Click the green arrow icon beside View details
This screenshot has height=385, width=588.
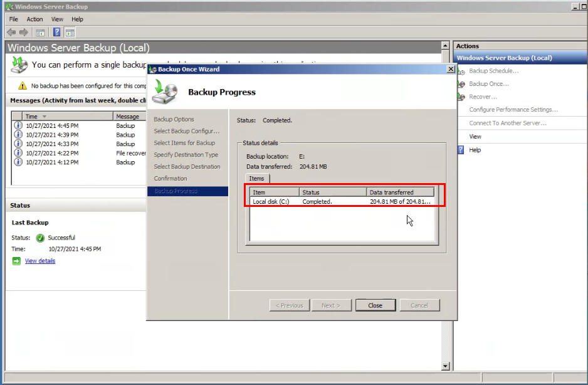(x=16, y=261)
